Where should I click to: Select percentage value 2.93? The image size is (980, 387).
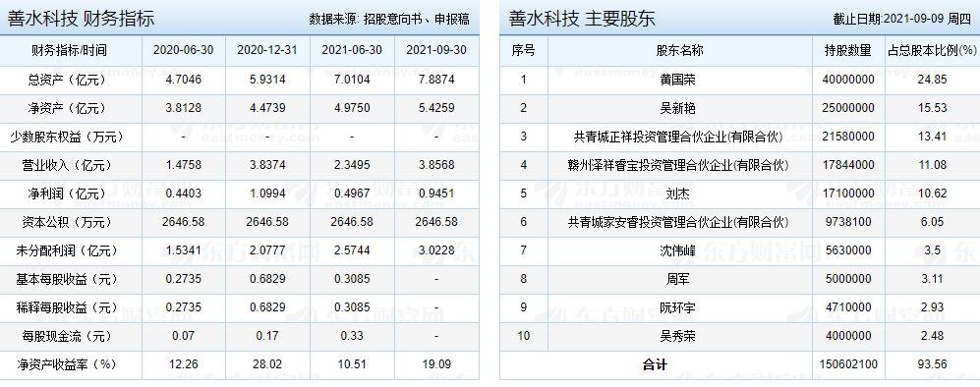point(932,307)
